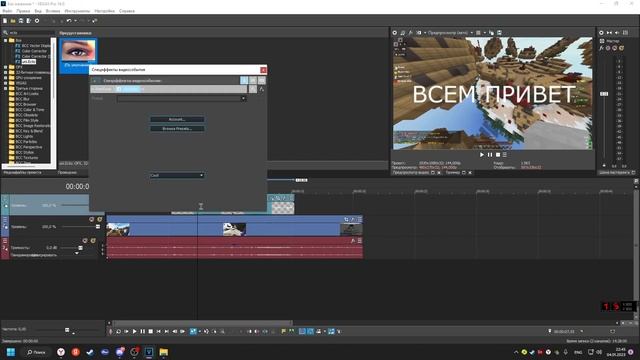
Task: Open event pan/crop on the blue video clip
Action: point(347,220)
